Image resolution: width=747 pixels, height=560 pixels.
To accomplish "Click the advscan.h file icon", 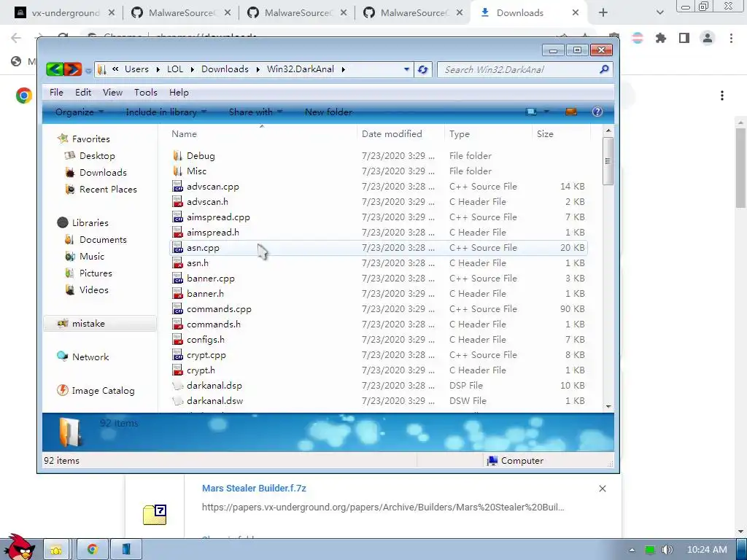I will (178, 201).
